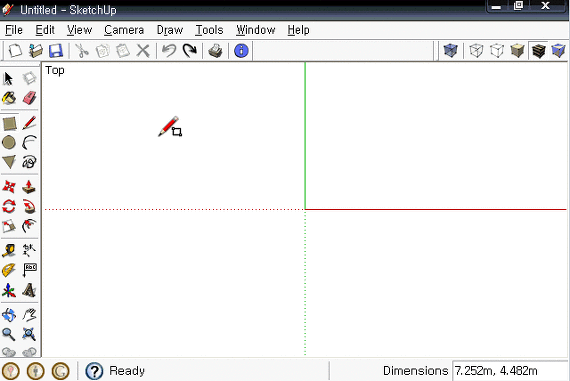This screenshot has height=381, width=570.
Task: Click the Cut scissors icon
Action: [82, 51]
